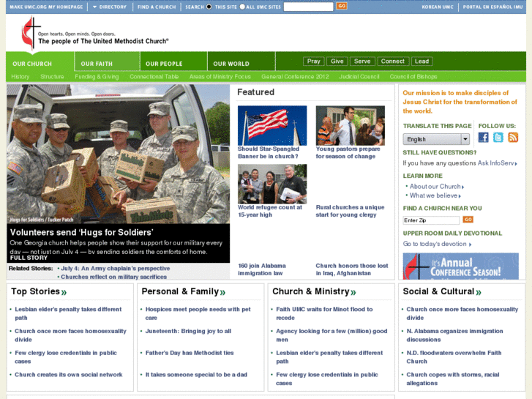Screen dimensions: 532x399
Task: Open the UMC Facebook page icon
Action: tap(483, 137)
